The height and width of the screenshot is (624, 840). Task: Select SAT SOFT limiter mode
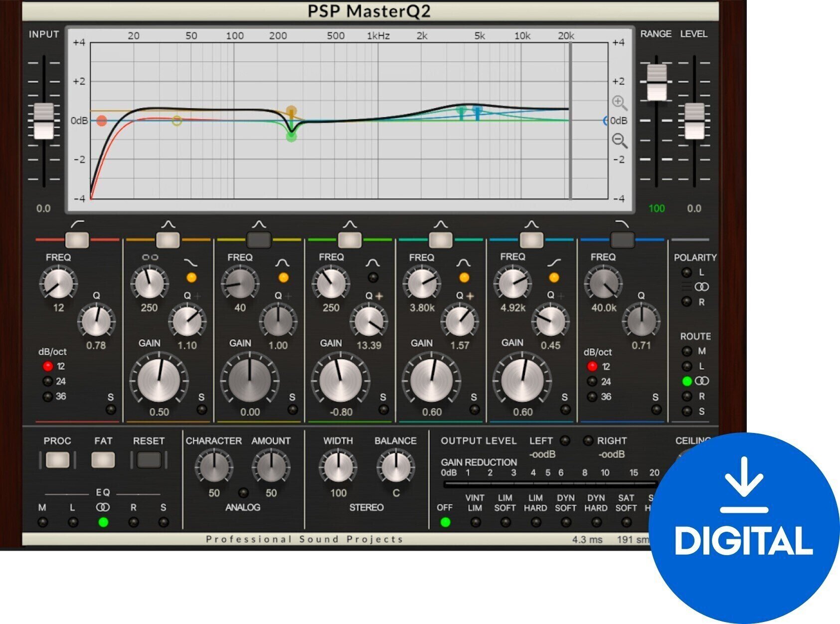[x=626, y=522]
